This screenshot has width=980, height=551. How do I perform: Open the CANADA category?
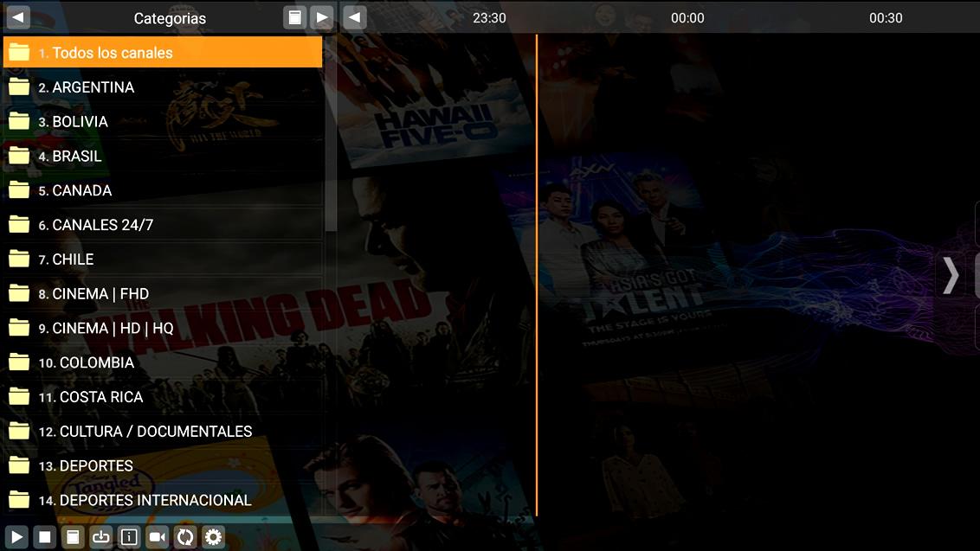pos(163,190)
